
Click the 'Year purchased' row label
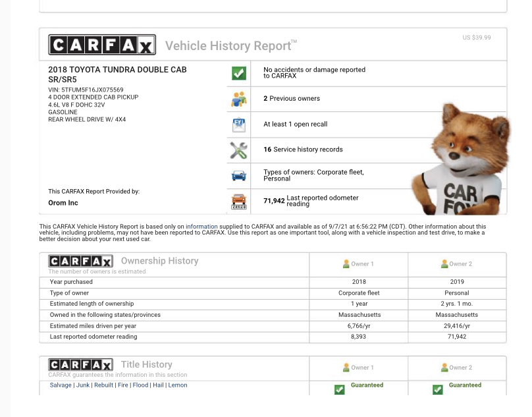click(71, 282)
